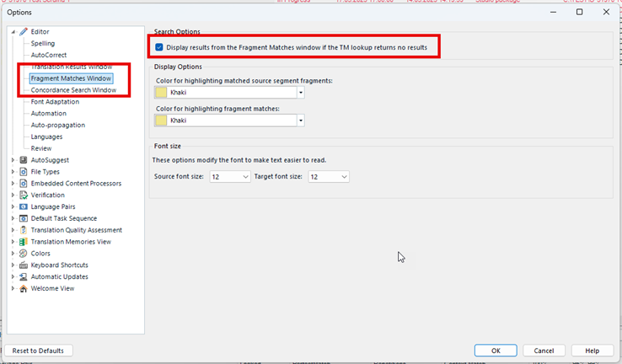622x364 pixels.
Task: Expand the Colors node
Action: pyautogui.click(x=13, y=254)
